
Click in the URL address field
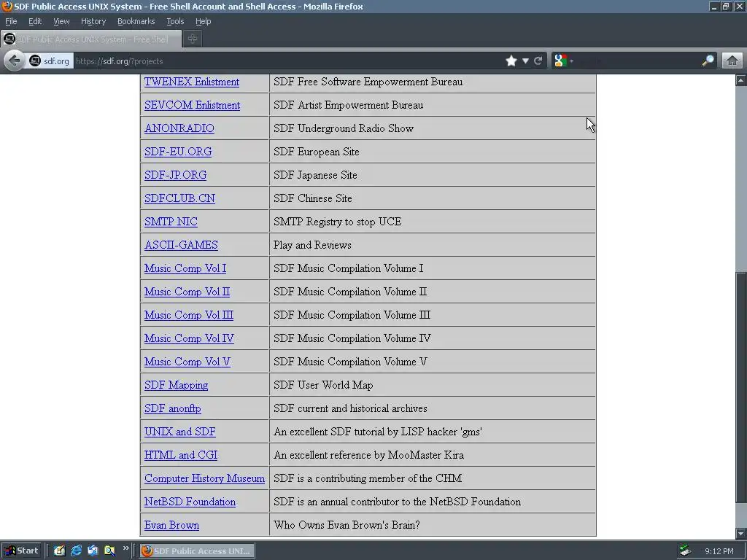point(286,61)
